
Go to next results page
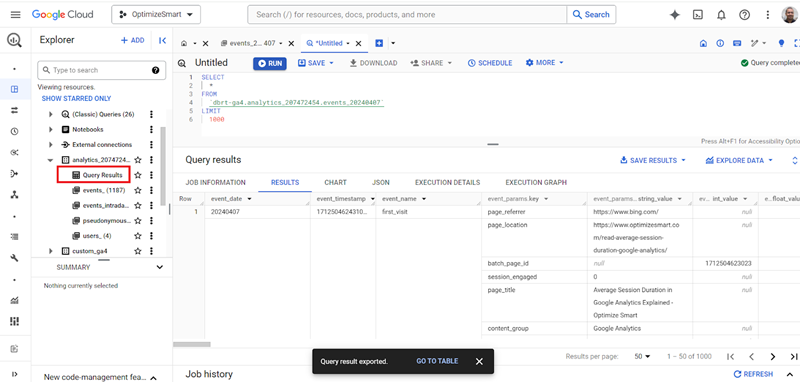point(772,356)
